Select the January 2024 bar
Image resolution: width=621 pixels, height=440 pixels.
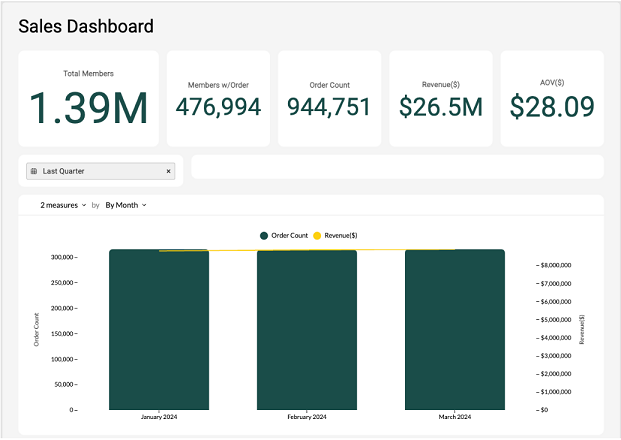(x=159, y=330)
